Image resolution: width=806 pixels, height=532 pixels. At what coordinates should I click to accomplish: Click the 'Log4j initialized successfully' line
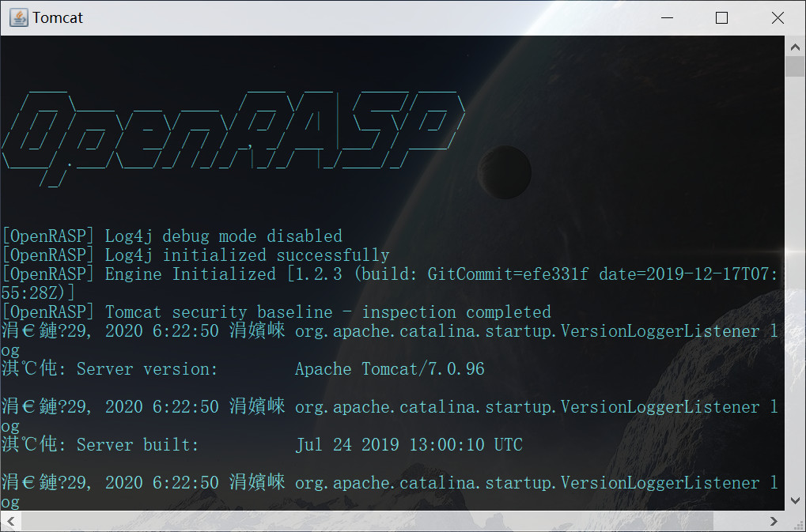point(195,255)
